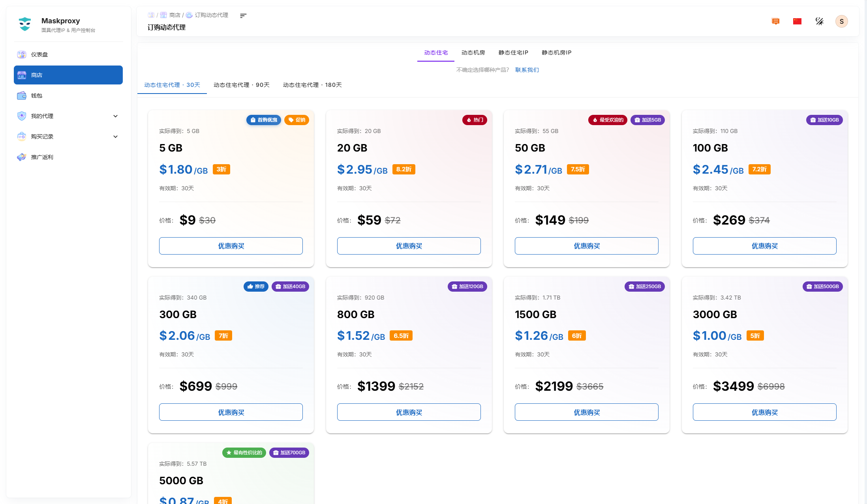Open the China flag language selector
The height and width of the screenshot is (504, 867).
pyautogui.click(x=797, y=21)
